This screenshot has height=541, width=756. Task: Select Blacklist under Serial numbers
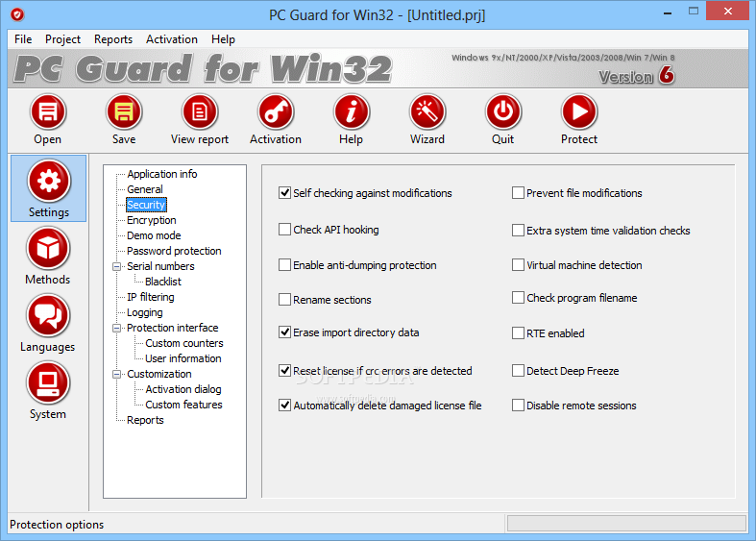tap(163, 282)
